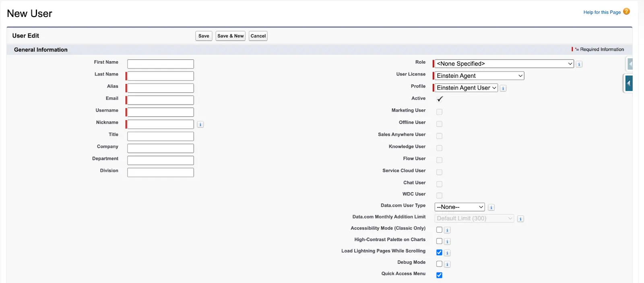Focus the Email input field
644x283 pixels.
coord(161,100)
